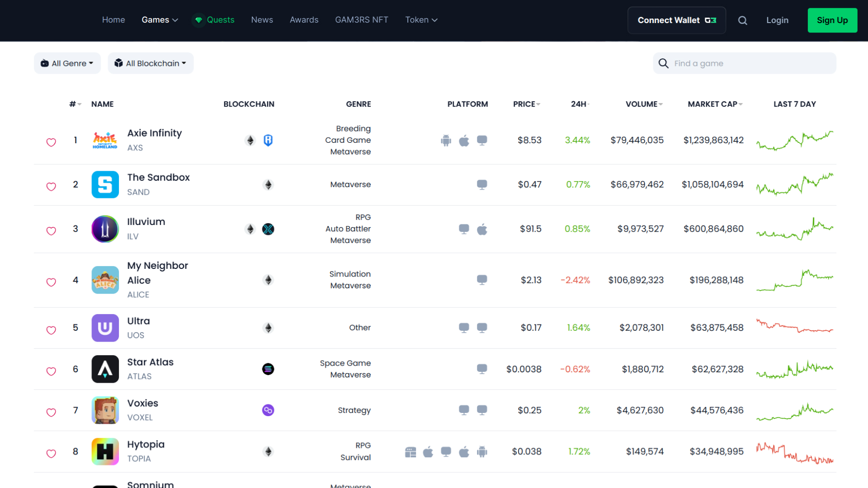Click the purple Ultra logo

pyautogui.click(x=105, y=328)
